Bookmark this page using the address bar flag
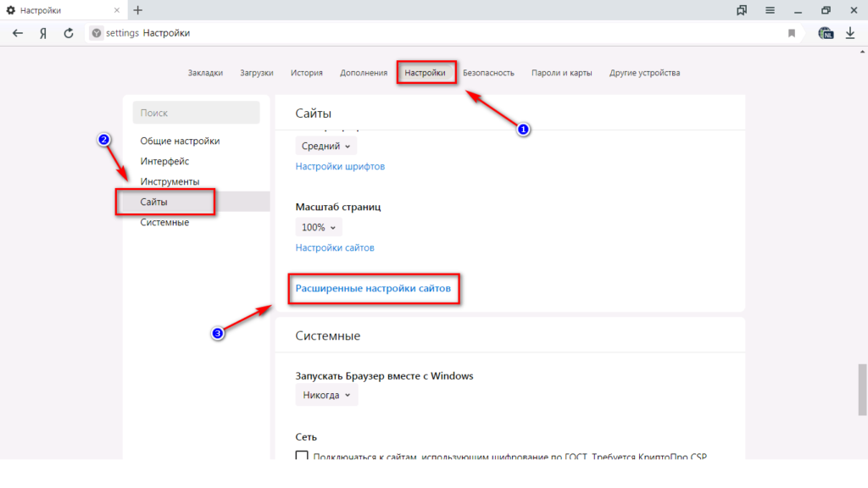 pos(792,33)
